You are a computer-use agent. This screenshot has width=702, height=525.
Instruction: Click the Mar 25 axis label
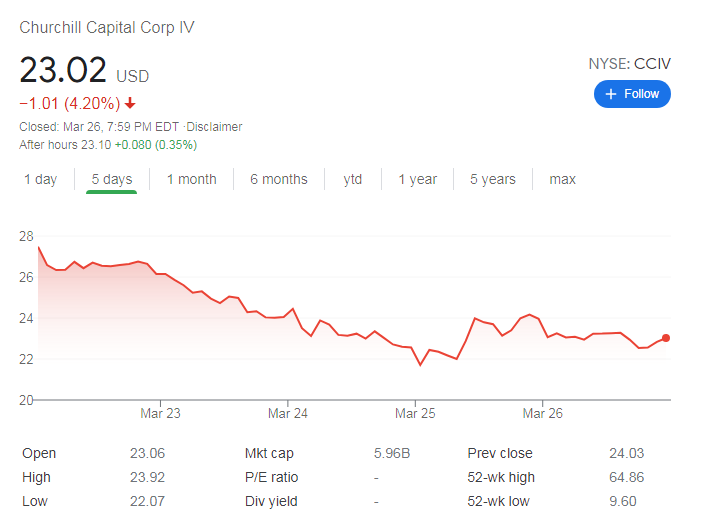(415, 413)
